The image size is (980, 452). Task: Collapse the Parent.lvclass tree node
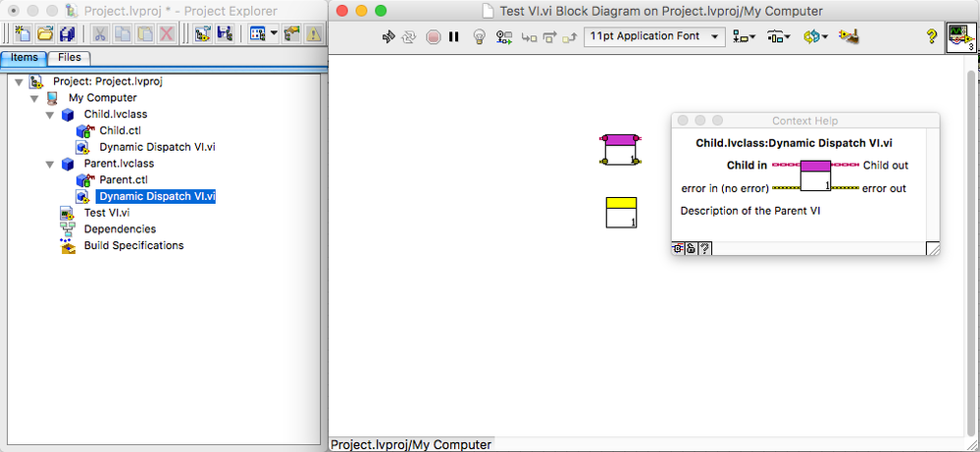tap(51, 164)
